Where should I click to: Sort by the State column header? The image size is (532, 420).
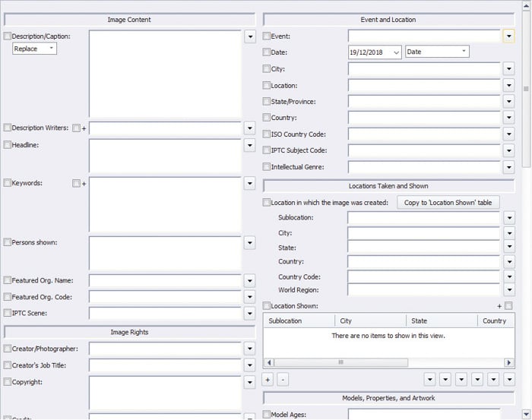442,321
